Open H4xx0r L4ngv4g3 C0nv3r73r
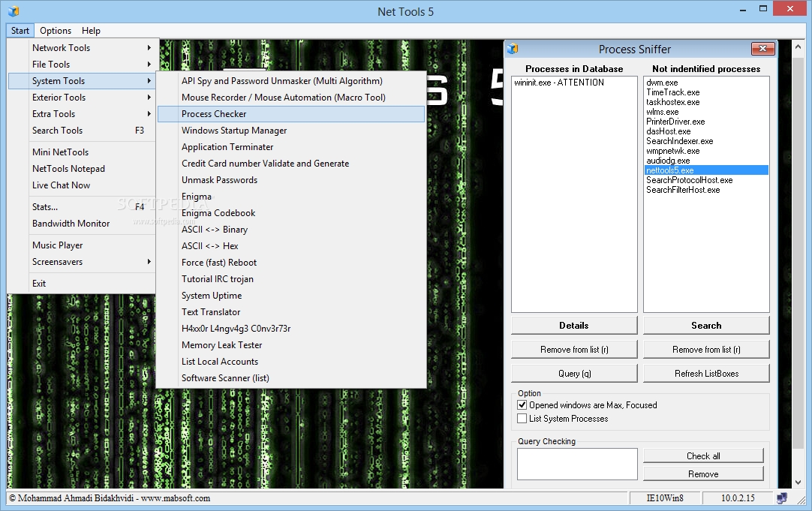Screen dimensions: 812x511 click(x=291, y=329)
